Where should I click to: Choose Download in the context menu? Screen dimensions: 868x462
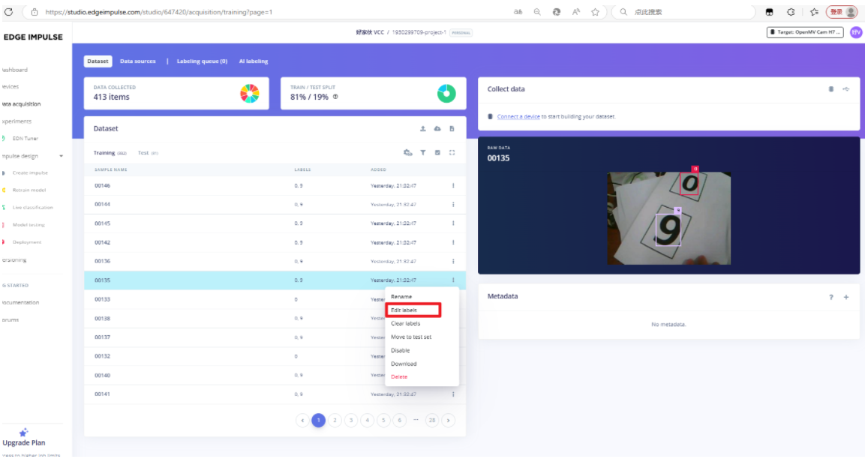tap(404, 364)
